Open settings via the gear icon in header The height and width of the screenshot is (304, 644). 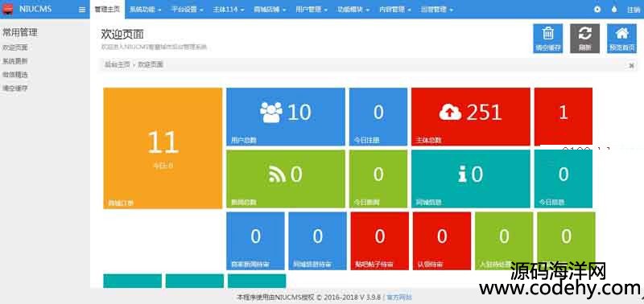tap(597, 9)
